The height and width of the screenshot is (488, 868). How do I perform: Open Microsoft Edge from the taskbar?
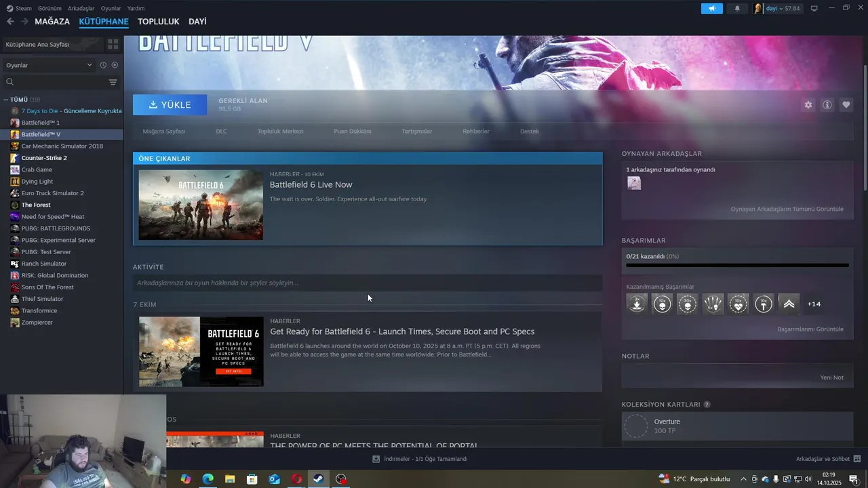click(x=208, y=479)
